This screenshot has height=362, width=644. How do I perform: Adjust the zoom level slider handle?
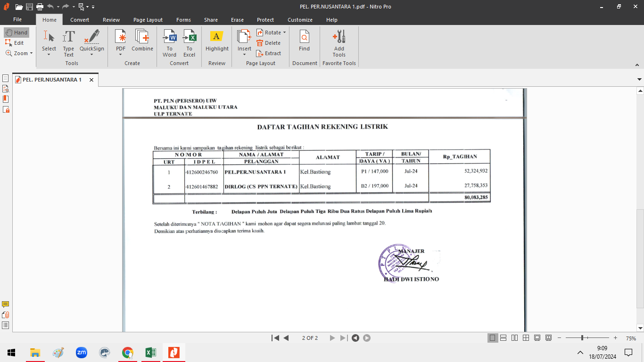pos(583,338)
